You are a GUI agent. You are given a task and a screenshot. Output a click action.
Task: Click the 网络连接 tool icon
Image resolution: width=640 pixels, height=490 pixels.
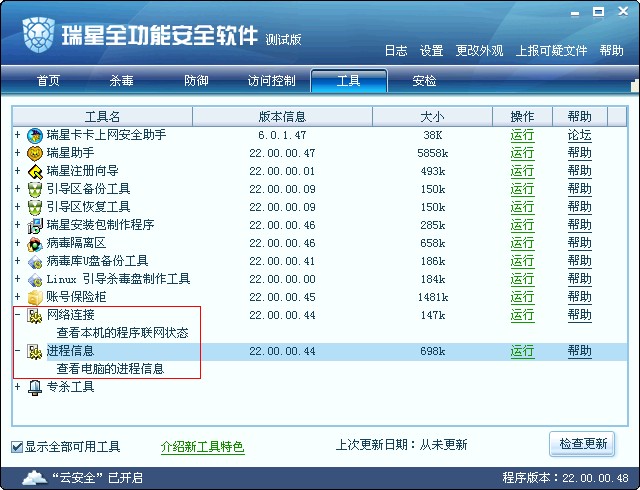tap(35, 315)
